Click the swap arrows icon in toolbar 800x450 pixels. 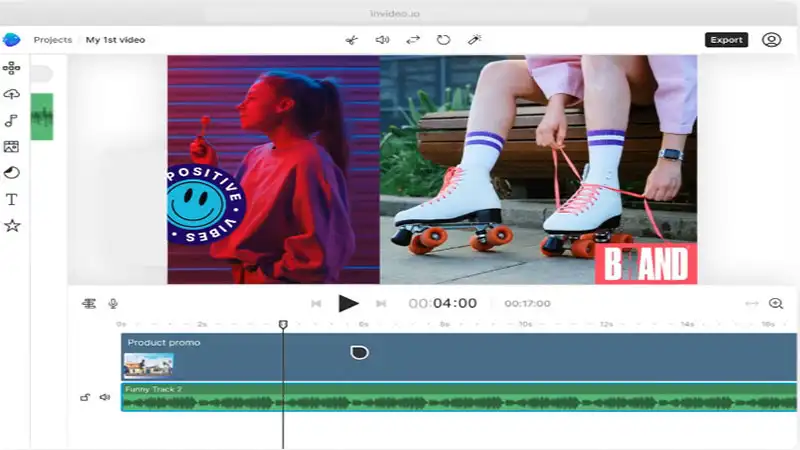412,40
